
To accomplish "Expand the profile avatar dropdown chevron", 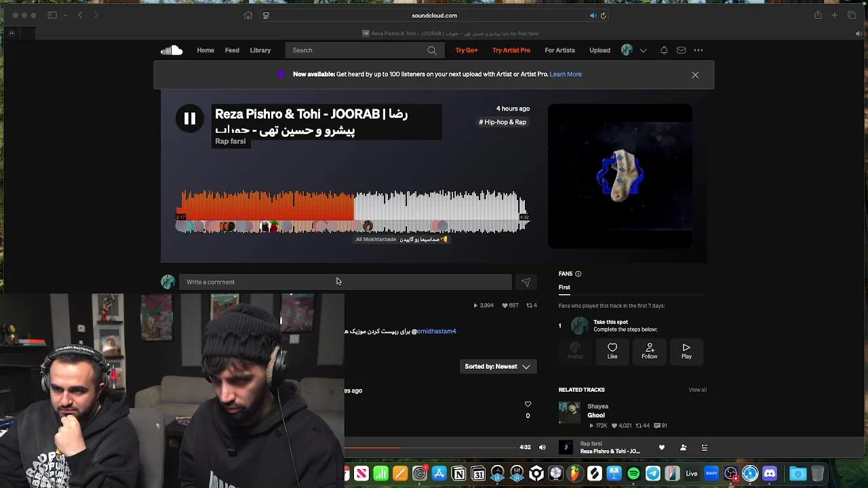I will pyautogui.click(x=643, y=50).
